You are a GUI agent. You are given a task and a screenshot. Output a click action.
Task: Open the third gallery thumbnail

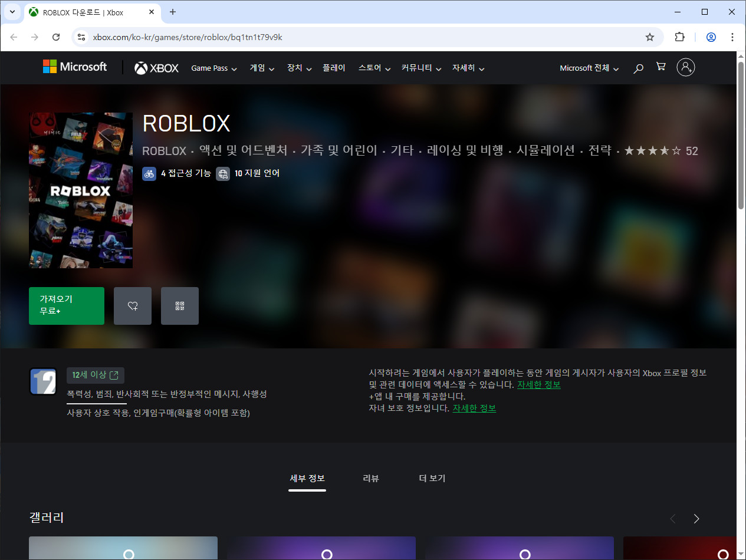(520, 548)
